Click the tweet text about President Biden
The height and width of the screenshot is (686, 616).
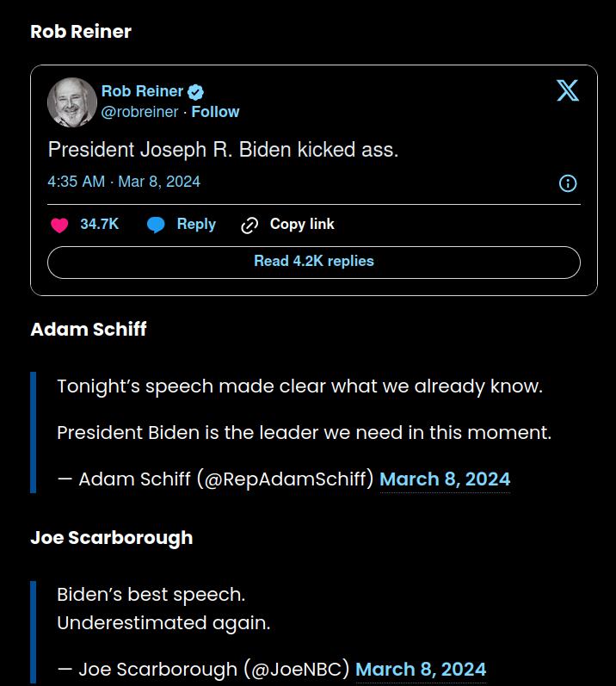(x=223, y=150)
